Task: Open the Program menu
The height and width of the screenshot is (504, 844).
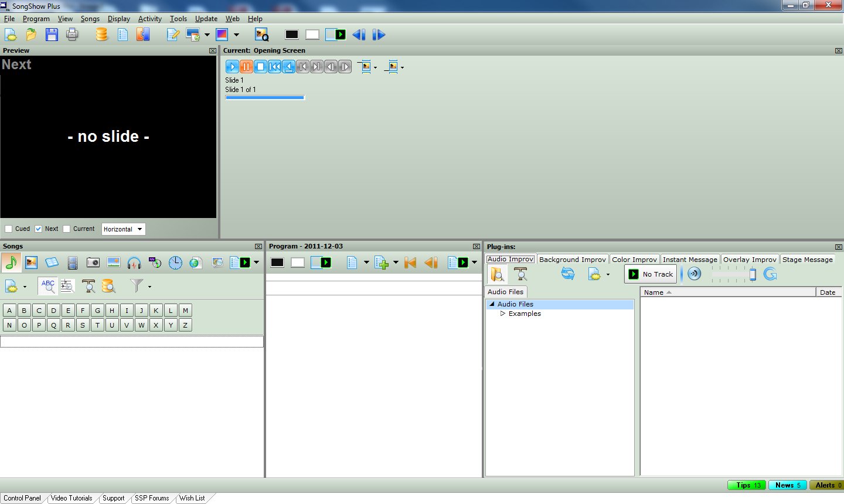Action: point(36,19)
